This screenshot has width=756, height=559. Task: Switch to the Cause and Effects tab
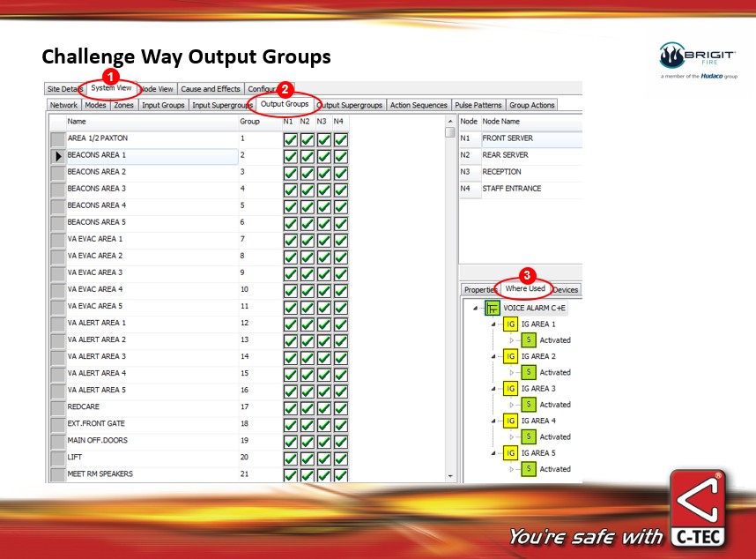[211, 89]
